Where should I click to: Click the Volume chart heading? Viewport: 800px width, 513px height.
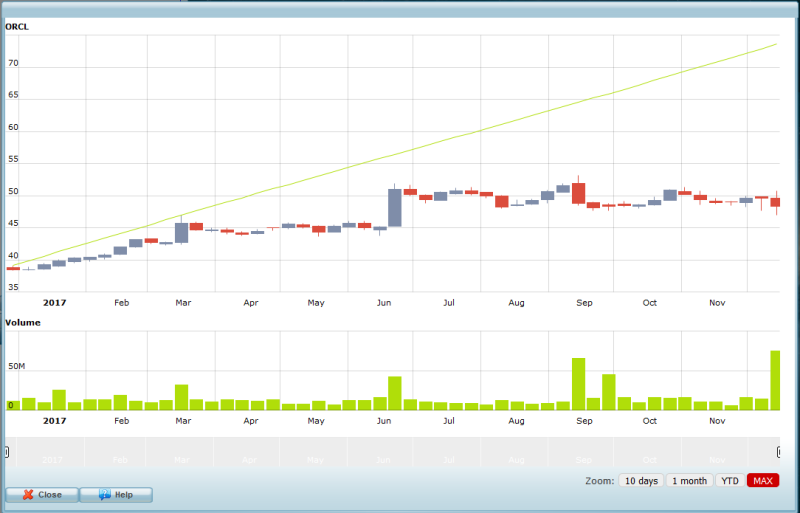pos(23,323)
